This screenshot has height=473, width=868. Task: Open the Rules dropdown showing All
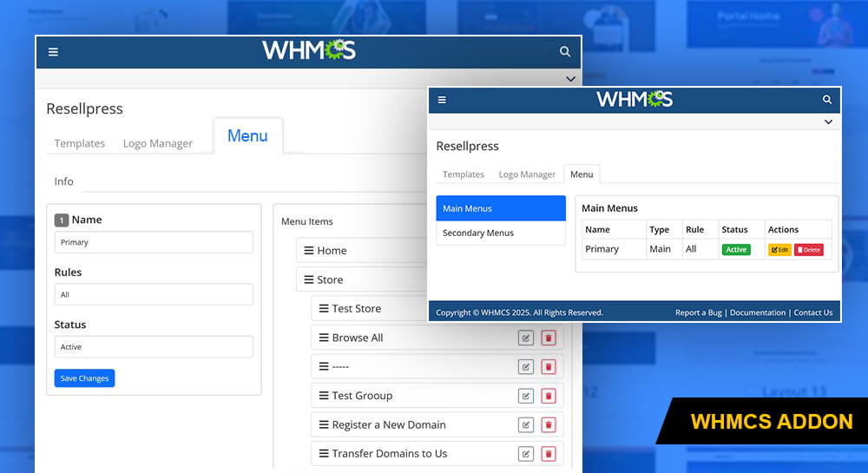154,294
